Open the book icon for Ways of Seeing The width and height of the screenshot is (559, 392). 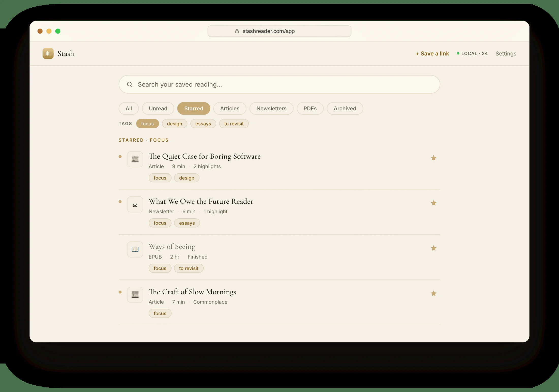[x=135, y=249]
